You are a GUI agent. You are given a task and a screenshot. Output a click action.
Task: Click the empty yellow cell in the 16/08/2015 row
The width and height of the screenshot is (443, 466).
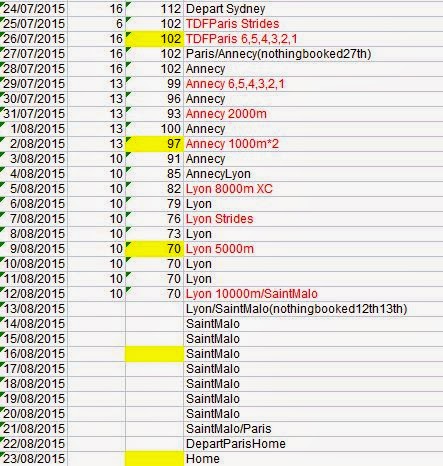[x=154, y=354]
